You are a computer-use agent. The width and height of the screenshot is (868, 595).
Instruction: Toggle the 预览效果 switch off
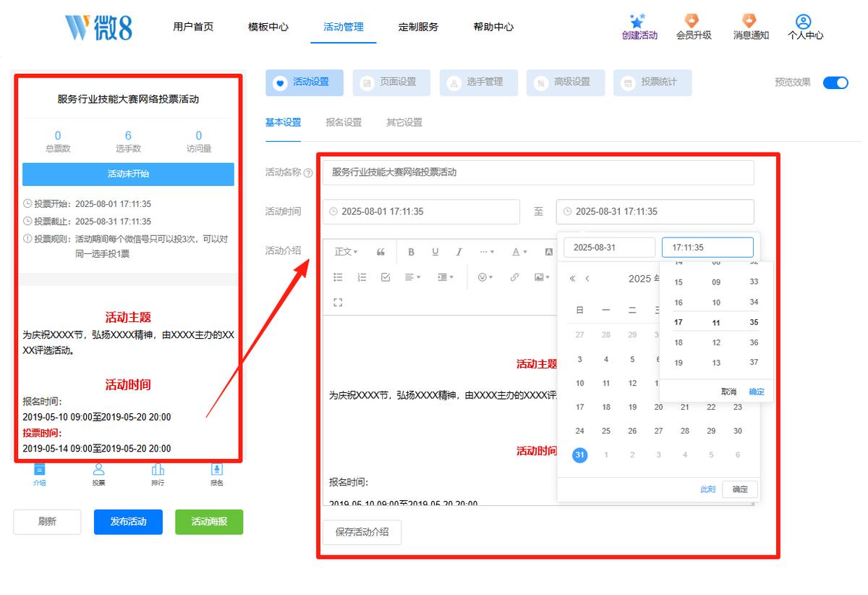tap(835, 83)
